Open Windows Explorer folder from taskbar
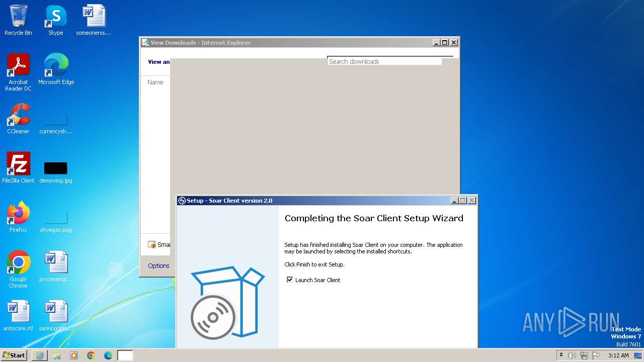Viewport: 644px width, 362px height. [x=57, y=355]
